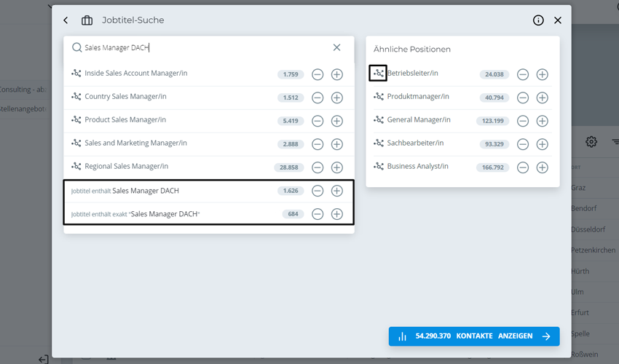Click into the Sales Manager DACH search field
This screenshot has height=364, width=619.
pyautogui.click(x=204, y=47)
